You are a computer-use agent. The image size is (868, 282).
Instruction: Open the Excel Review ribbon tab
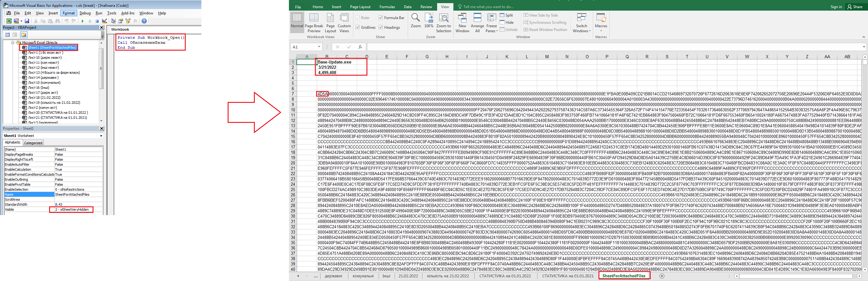(x=426, y=7)
